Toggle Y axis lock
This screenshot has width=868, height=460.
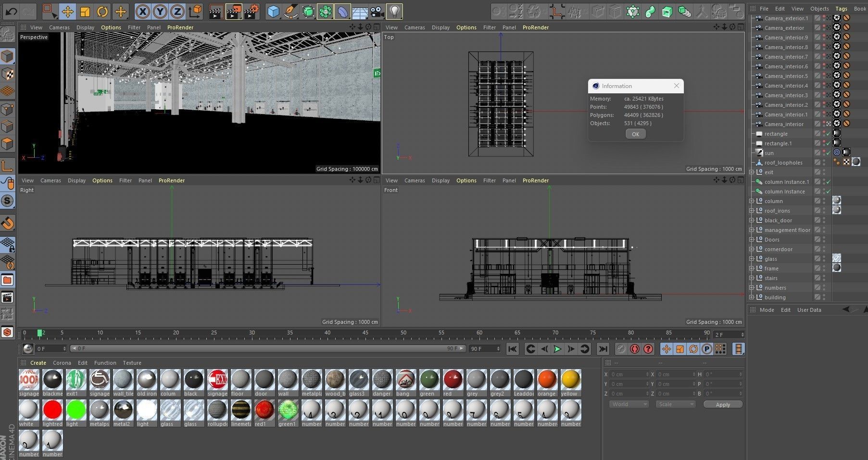click(x=160, y=11)
